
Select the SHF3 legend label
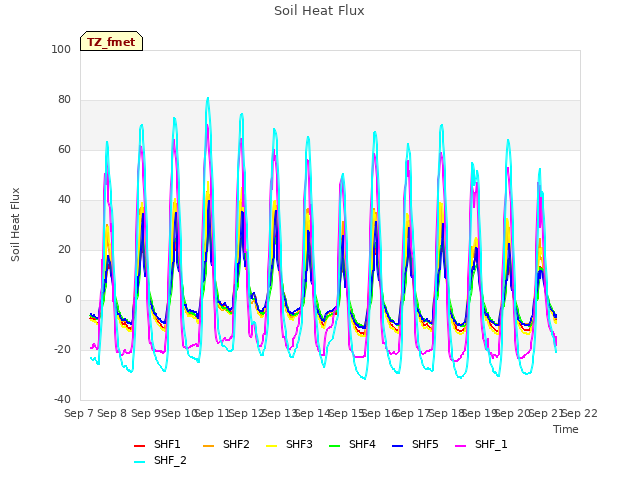299,444
